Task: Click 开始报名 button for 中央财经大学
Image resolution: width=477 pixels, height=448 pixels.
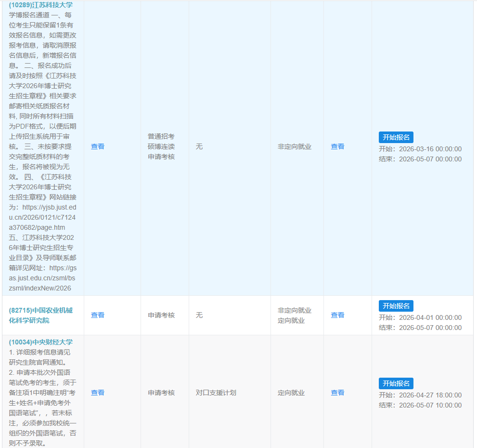Action: [x=396, y=383]
